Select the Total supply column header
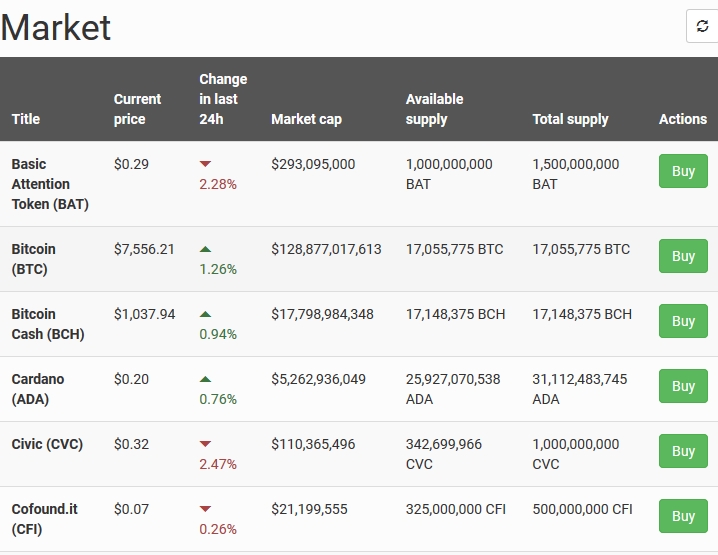718x555 pixels. tap(570, 119)
